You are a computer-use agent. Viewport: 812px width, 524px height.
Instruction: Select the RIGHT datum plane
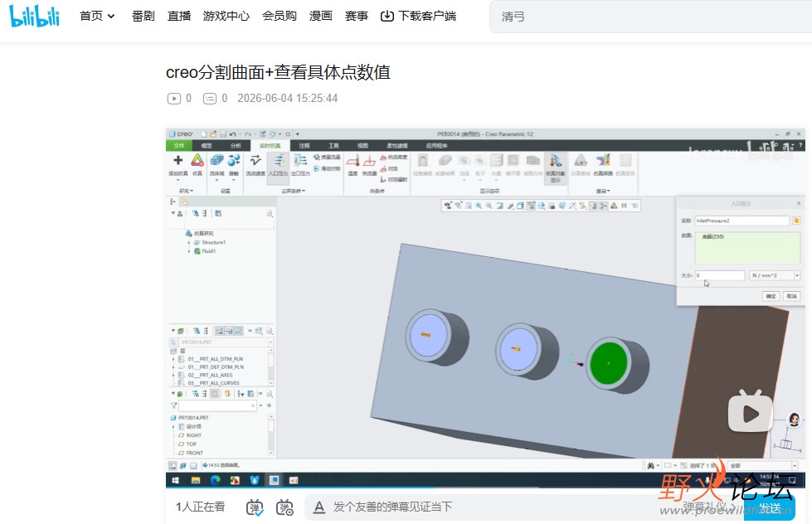pos(190,435)
